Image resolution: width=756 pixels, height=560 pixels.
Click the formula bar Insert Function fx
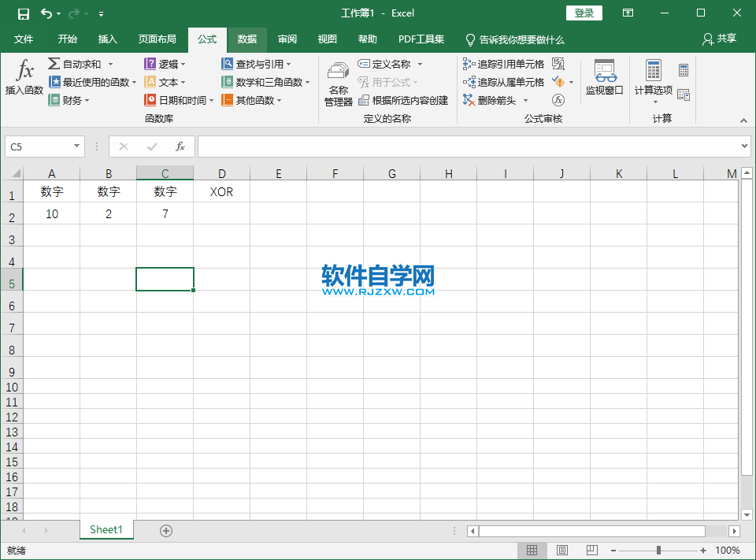(x=180, y=146)
